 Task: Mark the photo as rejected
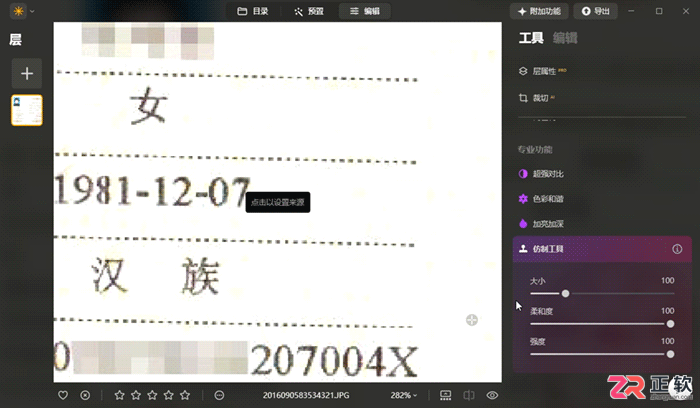[x=85, y=395]
